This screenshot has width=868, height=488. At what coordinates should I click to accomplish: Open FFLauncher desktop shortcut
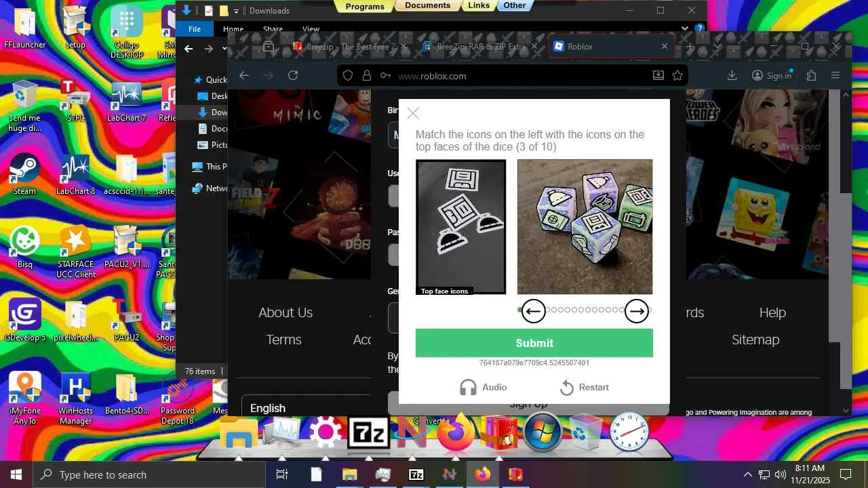pos(25,28)
